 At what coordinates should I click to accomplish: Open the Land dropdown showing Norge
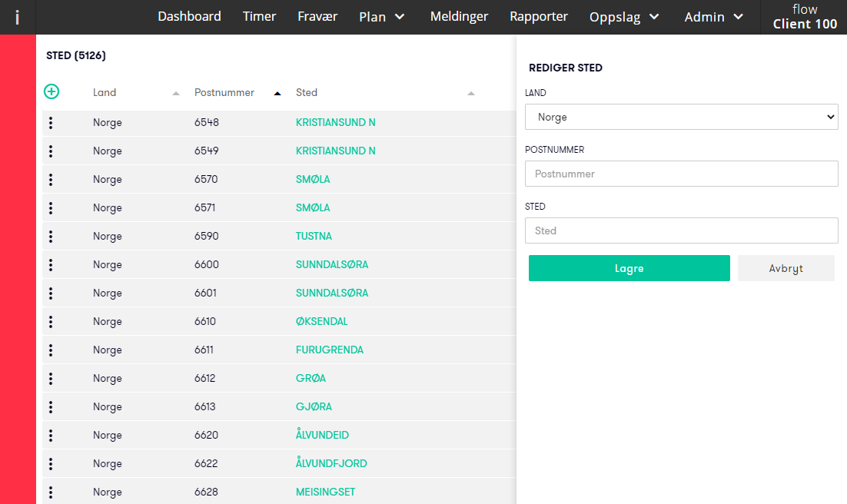click(681, 118)
